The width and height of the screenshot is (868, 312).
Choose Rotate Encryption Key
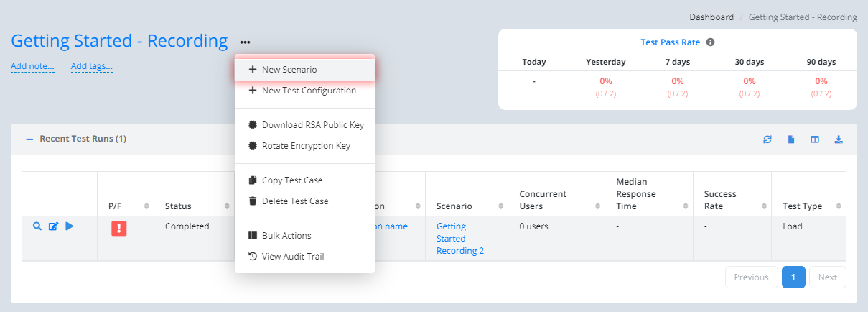(304, 146)
